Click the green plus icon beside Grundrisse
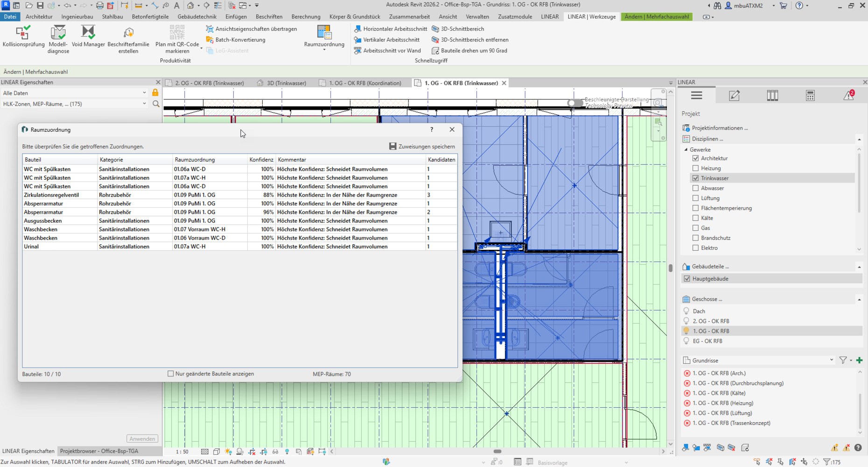The height and width of the screenshot is (467, 868). tap(860, 360)
